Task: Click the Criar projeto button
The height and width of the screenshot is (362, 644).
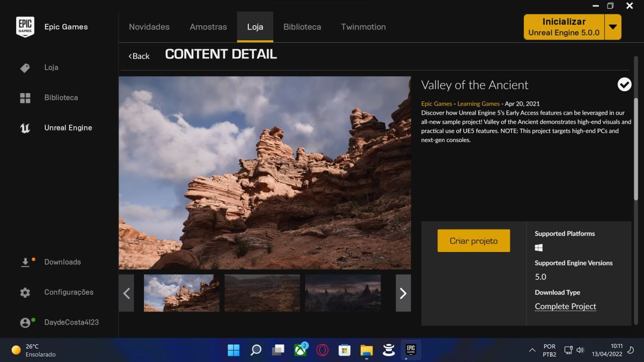Action: pos(473,241)
